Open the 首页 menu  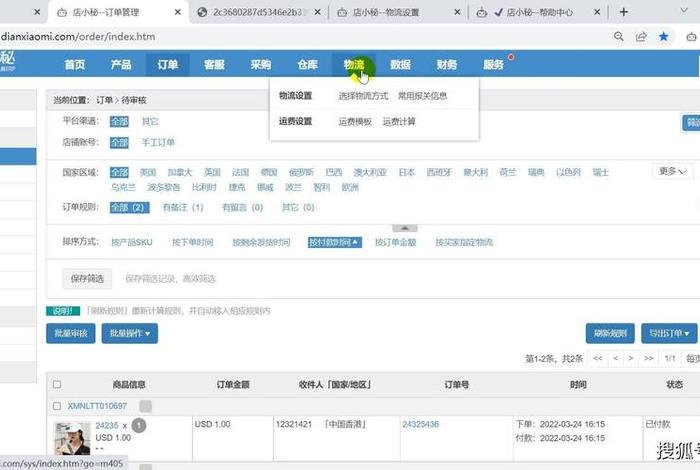point(75,65)
